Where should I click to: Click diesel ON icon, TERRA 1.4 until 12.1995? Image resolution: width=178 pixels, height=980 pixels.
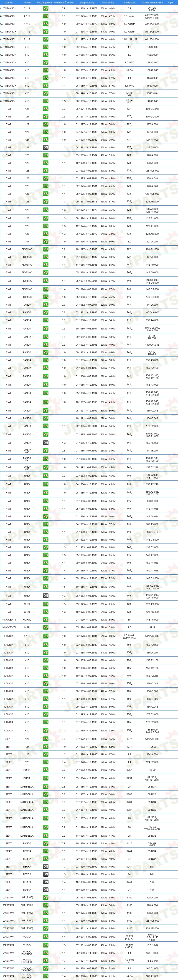[46, 890]
